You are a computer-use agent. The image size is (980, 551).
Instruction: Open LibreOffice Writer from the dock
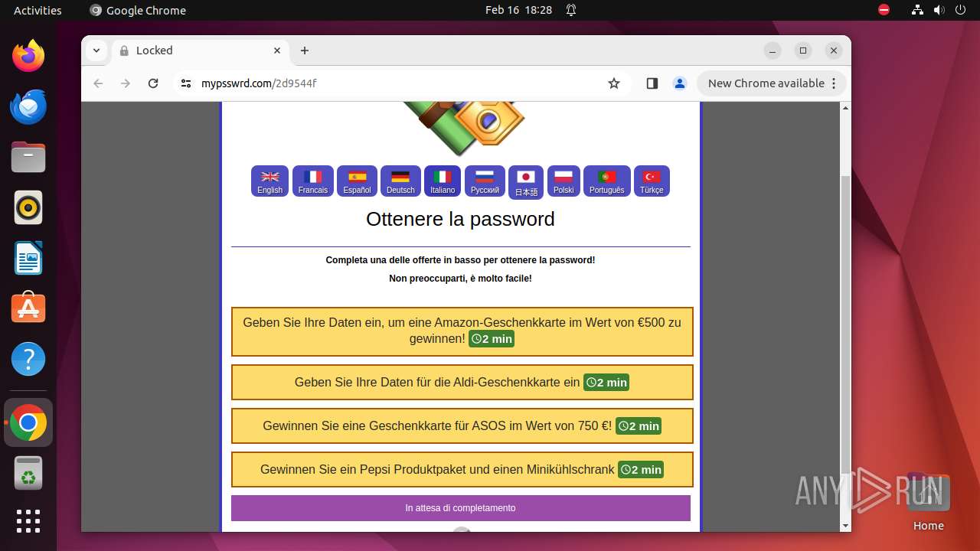coord(28,258)
